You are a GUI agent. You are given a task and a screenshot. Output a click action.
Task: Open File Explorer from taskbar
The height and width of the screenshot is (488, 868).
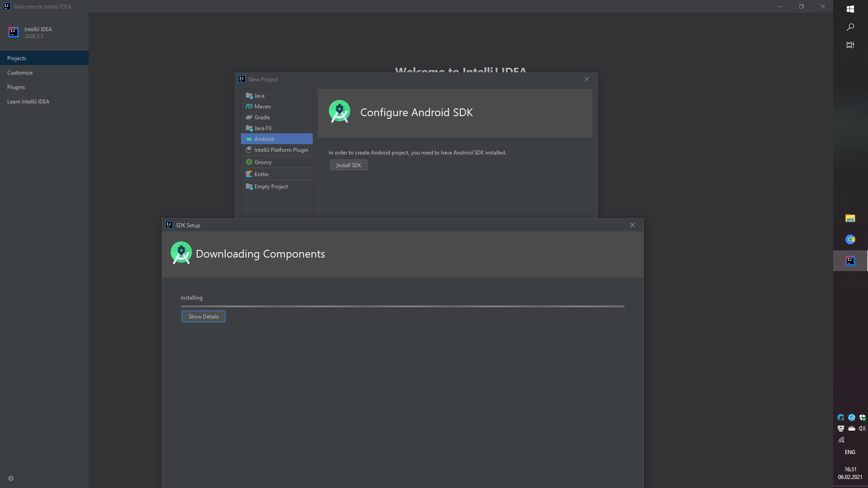(x=850, y=219)
